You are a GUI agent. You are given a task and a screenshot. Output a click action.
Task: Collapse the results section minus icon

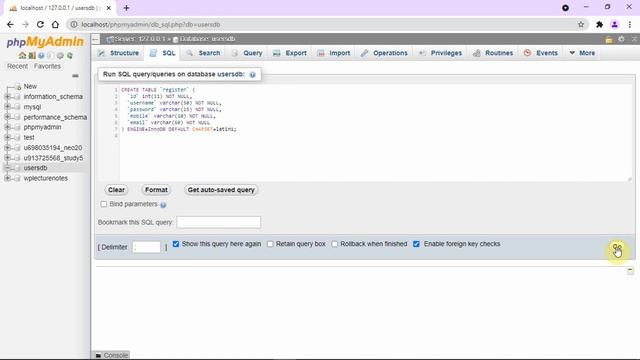[630, 270]
